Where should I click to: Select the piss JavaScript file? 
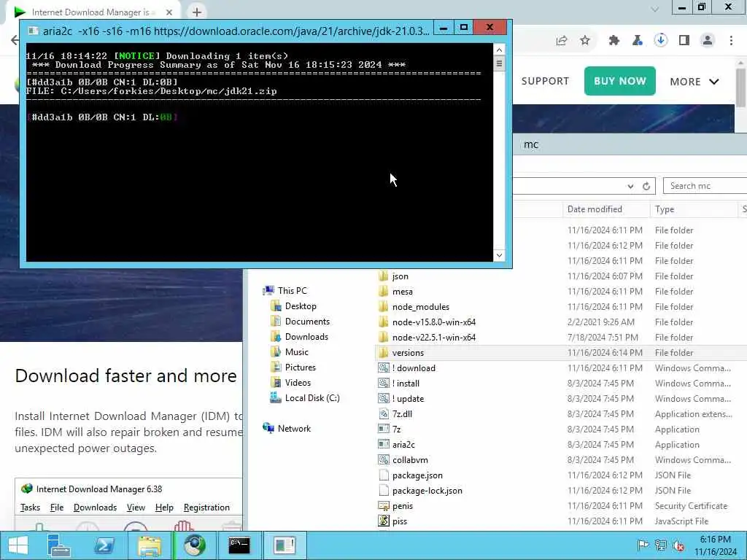(399, 521)
